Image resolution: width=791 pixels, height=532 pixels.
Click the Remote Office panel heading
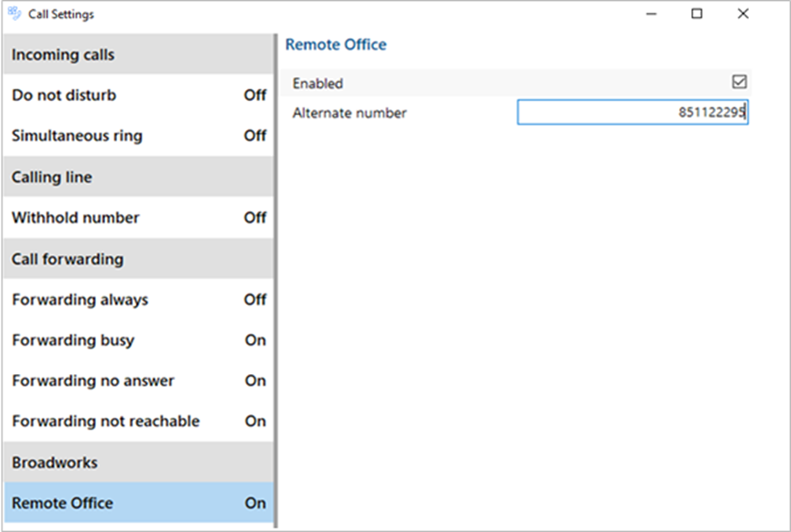pyautogui.click(x=336, y=45)
